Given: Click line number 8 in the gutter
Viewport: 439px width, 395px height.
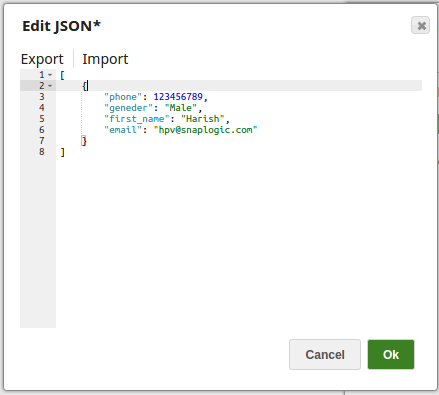Looking at the screenshot, I should click(x=42, y=152).
